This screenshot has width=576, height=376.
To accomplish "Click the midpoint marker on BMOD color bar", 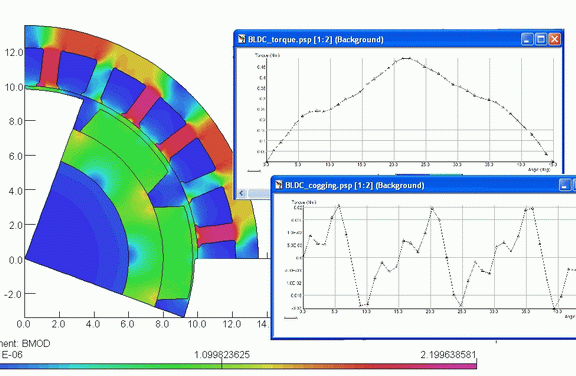I will click(x=221, y=364).
